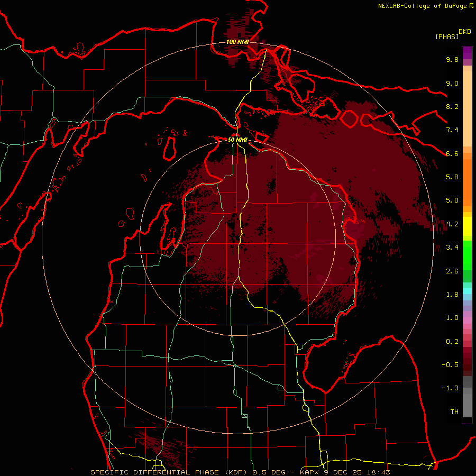Click the 18:43 timestamp text
Image resolution: width=476 pixels, height=476 pixels.
(x=380, y=472)
